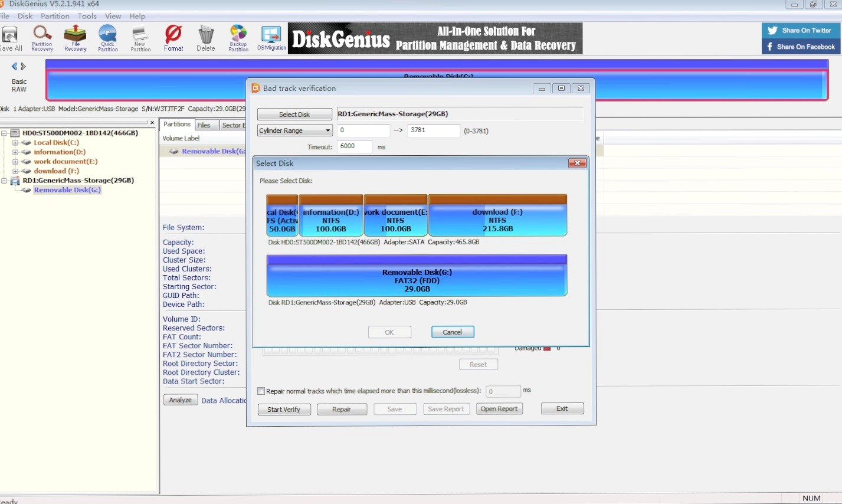Select download (F:) partition block
This screenshot has width=842, height=504.
coord(497,215)
